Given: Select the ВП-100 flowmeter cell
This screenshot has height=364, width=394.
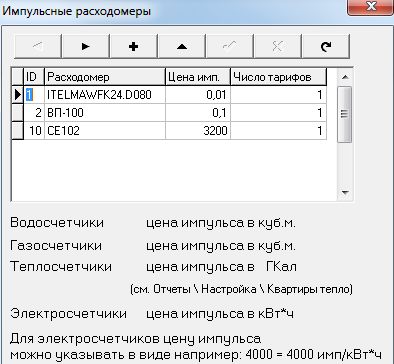Looking at the screenshot, I should point(105,113).
